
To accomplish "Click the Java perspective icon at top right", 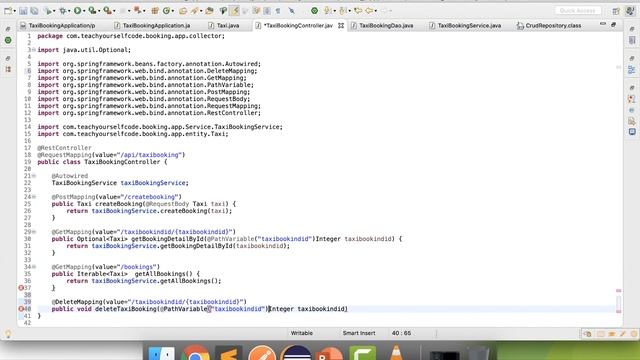I will (x=630, y=11).
